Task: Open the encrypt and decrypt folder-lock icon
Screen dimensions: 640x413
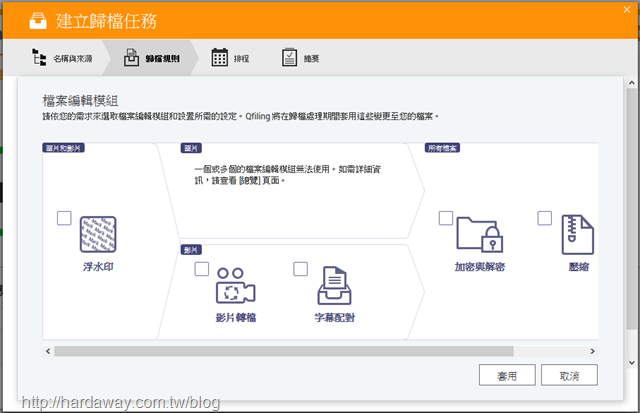Action: [480, 234]
